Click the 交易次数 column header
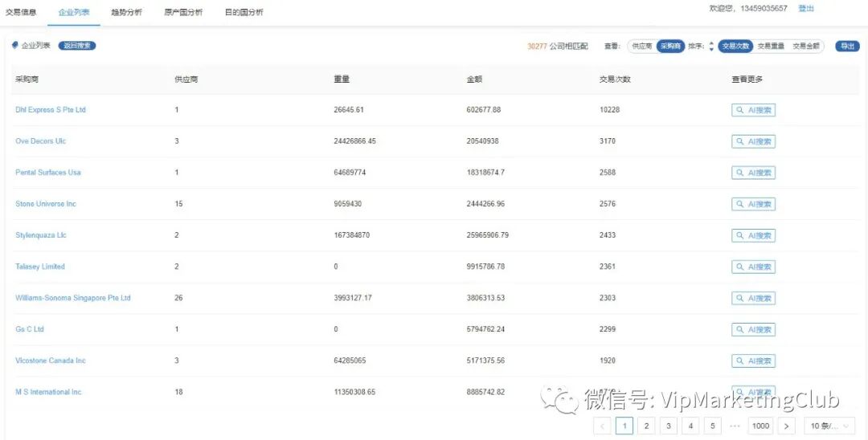 (615, 79)
